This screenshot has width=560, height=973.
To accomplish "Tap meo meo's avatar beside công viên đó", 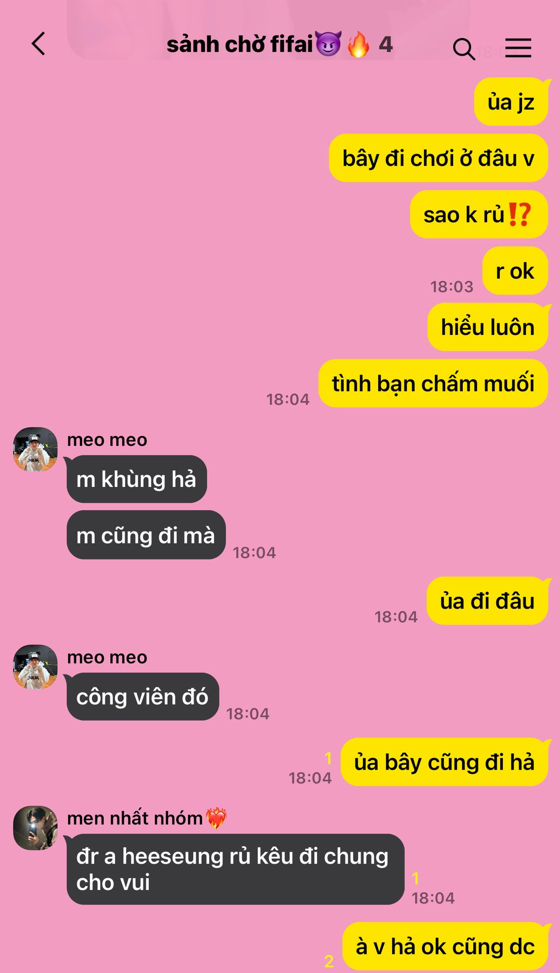I will tap(35, 666).
